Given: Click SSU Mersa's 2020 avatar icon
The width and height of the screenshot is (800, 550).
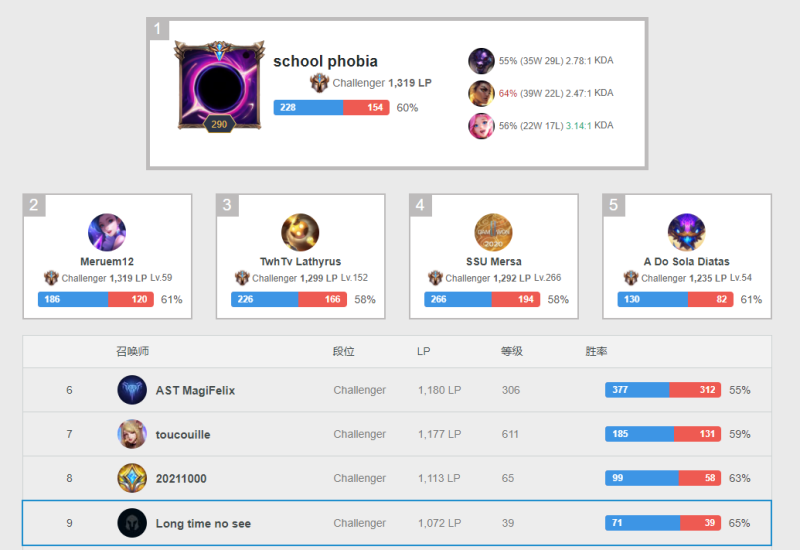Looking at the screenshot, I should click(493, 232).
